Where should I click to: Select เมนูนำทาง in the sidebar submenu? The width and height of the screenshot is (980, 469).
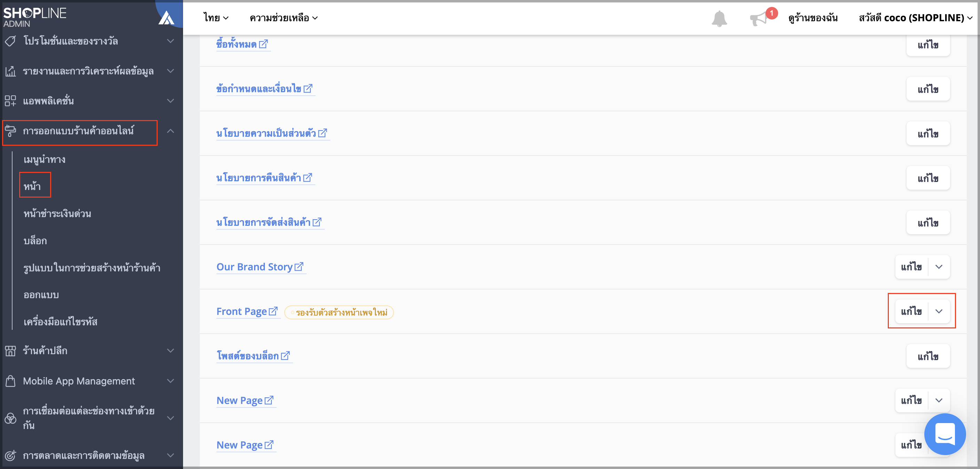click(45, 159)
